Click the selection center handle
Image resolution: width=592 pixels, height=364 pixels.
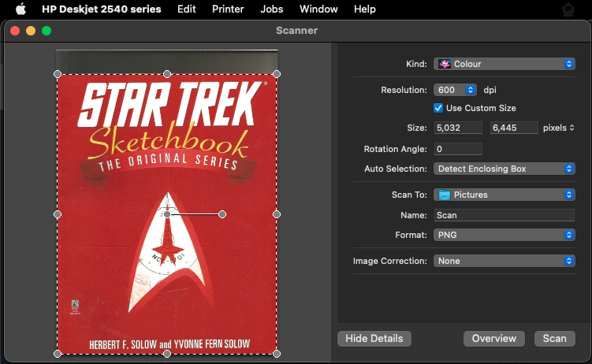[x=167, y=214]
